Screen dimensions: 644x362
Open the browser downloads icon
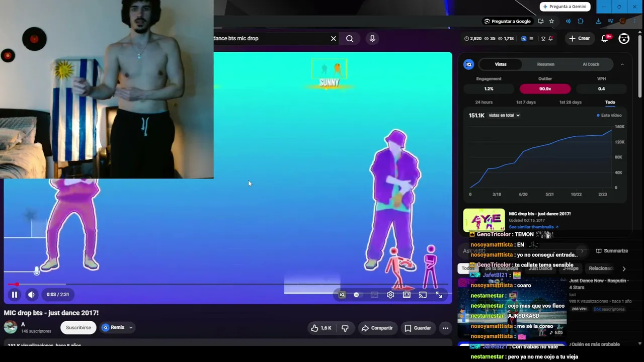point(598,21)
